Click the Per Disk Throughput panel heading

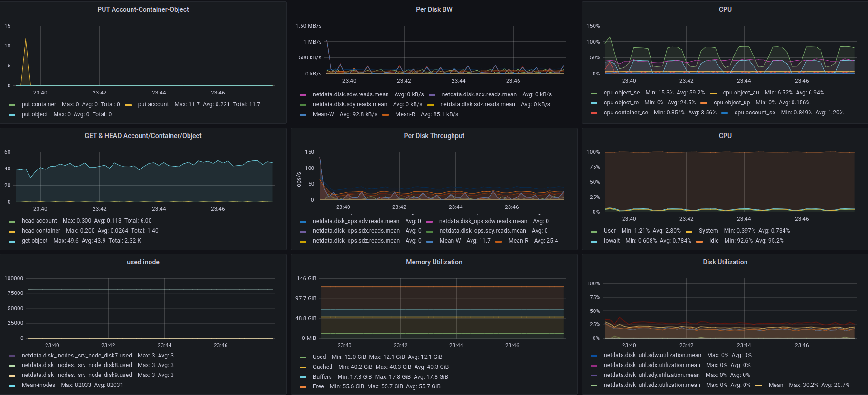[x=434, y=136]
